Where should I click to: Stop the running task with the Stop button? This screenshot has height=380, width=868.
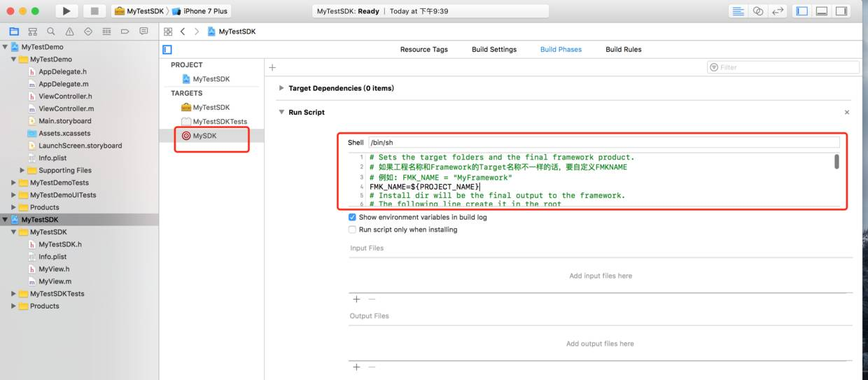(x=94, y=11)
